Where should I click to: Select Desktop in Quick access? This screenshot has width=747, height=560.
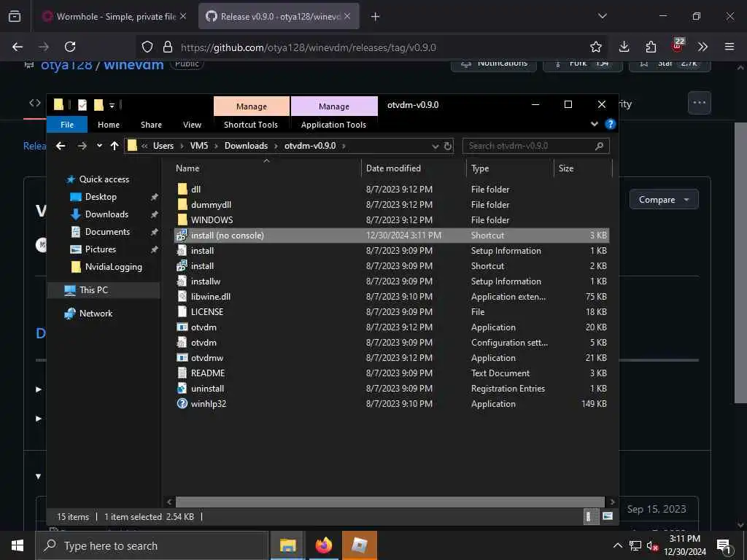[x=101, y=197]
